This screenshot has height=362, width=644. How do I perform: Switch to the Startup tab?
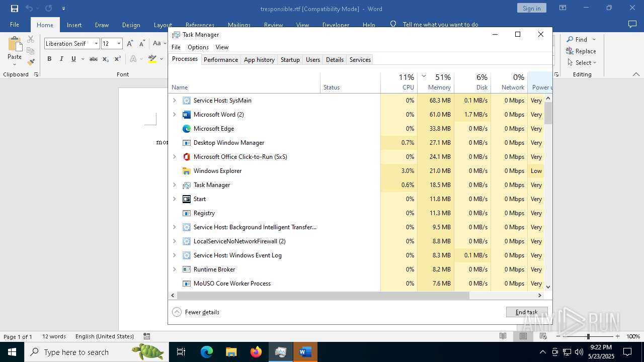pos(290,59)
